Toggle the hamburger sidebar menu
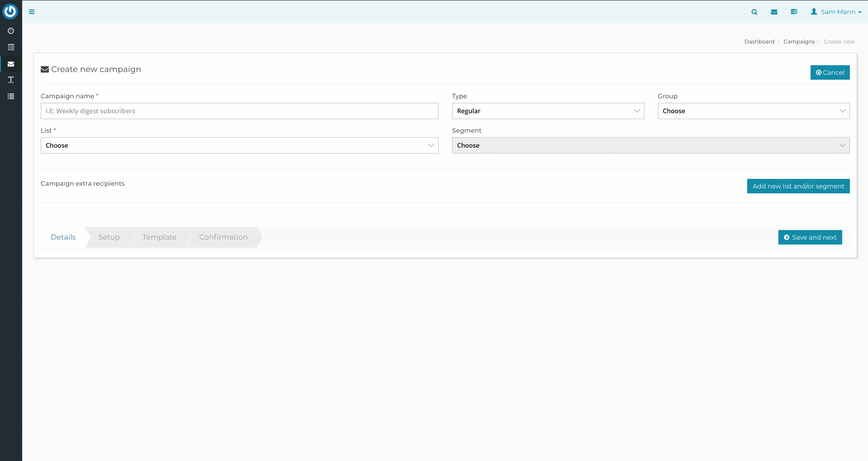The image size is (868, 461). click(x=32, y=12)
